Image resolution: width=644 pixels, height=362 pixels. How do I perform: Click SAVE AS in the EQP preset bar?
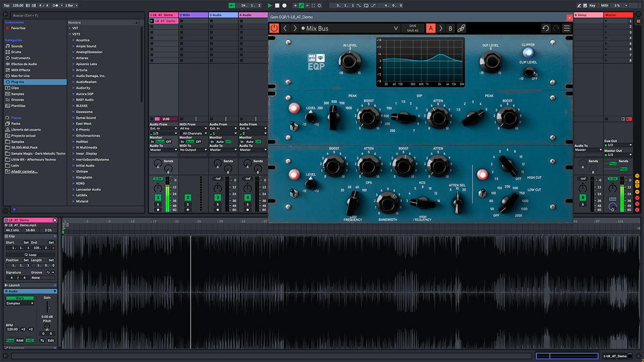pos(413,31)
